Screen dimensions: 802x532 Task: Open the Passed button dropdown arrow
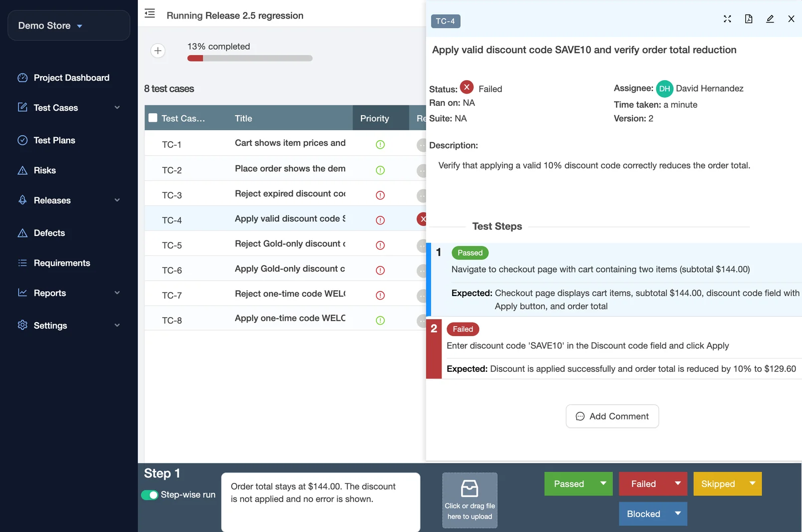tap(604, 483)
